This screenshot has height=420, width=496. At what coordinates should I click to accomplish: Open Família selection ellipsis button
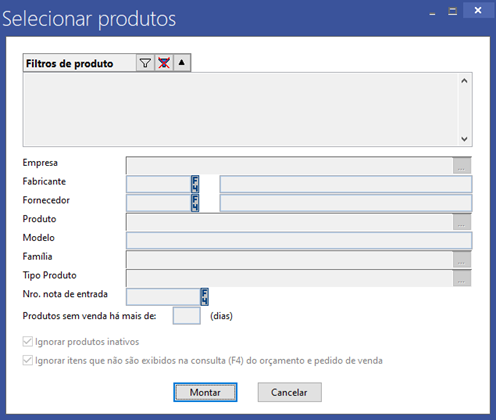[x=462, y=259]
